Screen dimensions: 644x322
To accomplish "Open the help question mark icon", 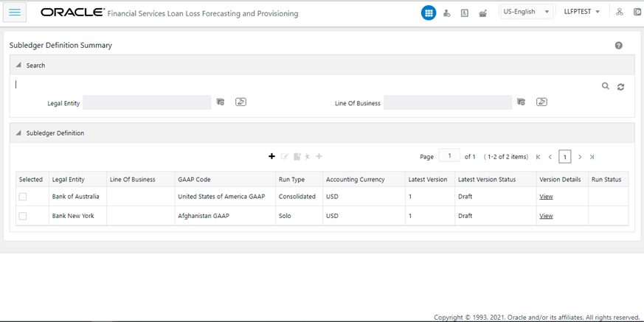I will click(618, 46).
